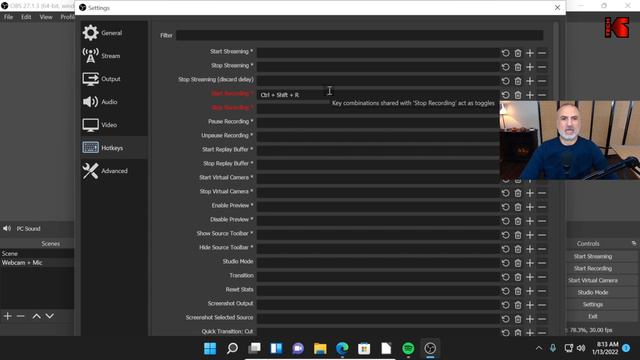This screenshot has height=360, width=640.
Task: Move scene up with up arrow
Action: [36, 316]
